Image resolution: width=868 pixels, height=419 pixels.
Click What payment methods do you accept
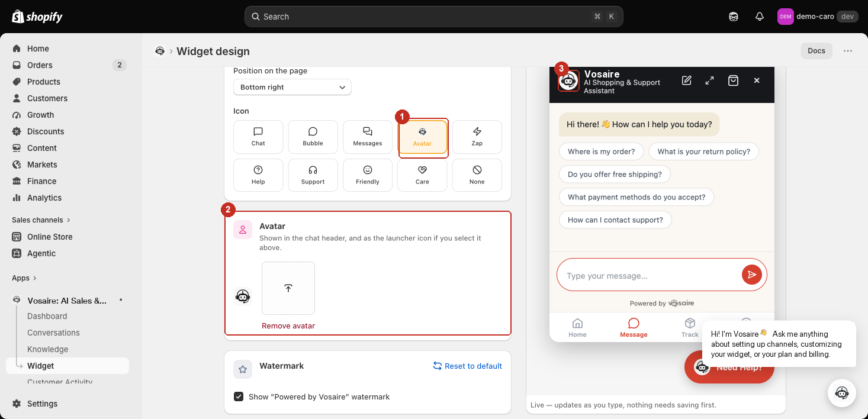pyautogui.click(x=636, y=197)
